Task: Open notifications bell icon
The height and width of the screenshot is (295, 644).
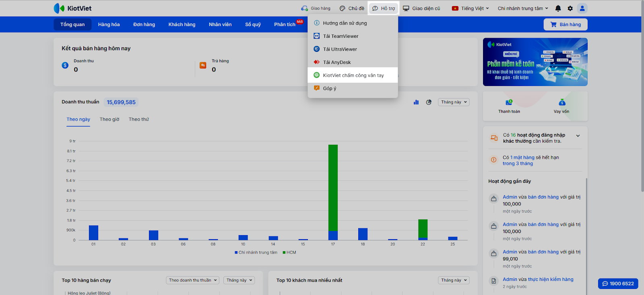Action: tap(558, 8)
